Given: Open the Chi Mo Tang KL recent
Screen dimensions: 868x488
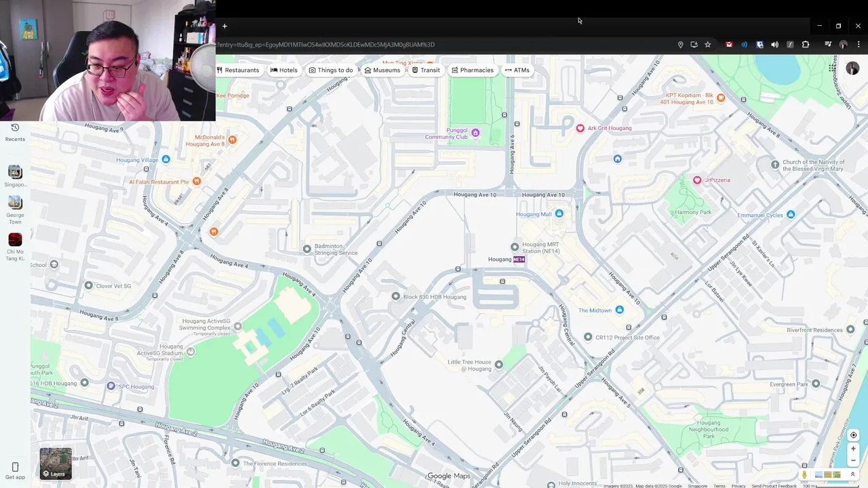Looking at the screenshot, I should [x=15, y=239].
